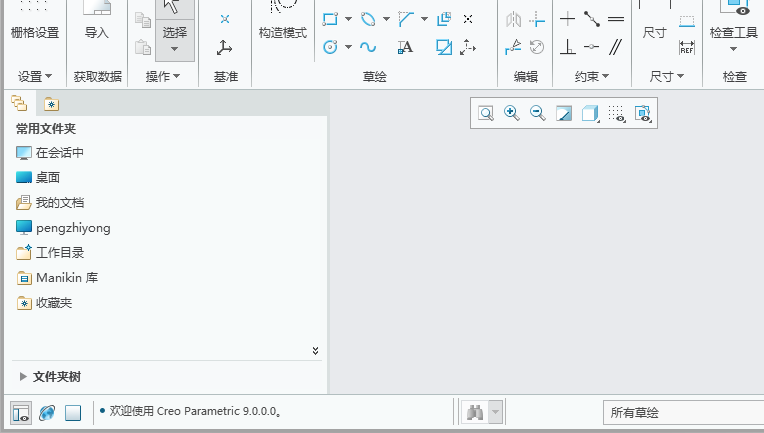Click the Thicken edge tool

click(x=444, y=47)
